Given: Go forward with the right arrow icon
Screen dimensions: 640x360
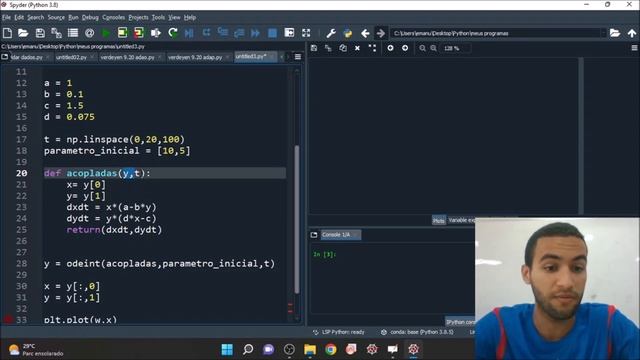Looking at the screenshot, I should pyautogui.click(x=380, y=33).
